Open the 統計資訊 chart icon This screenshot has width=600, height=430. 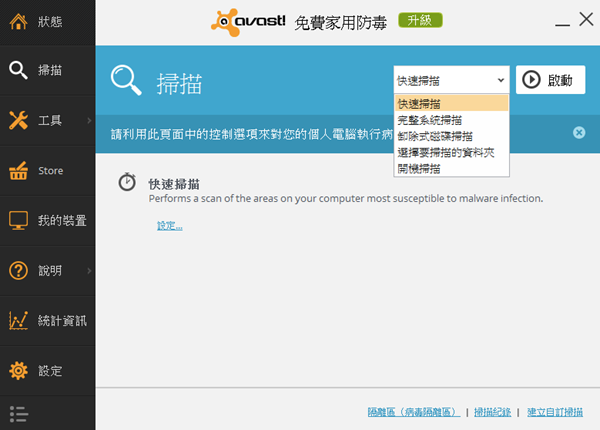18,321
